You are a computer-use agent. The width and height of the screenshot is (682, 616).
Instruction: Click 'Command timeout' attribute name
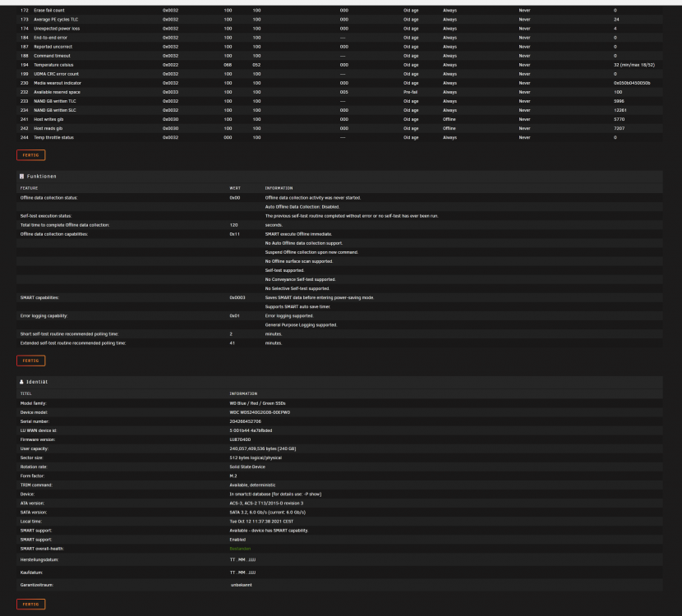tap(53, 56)
